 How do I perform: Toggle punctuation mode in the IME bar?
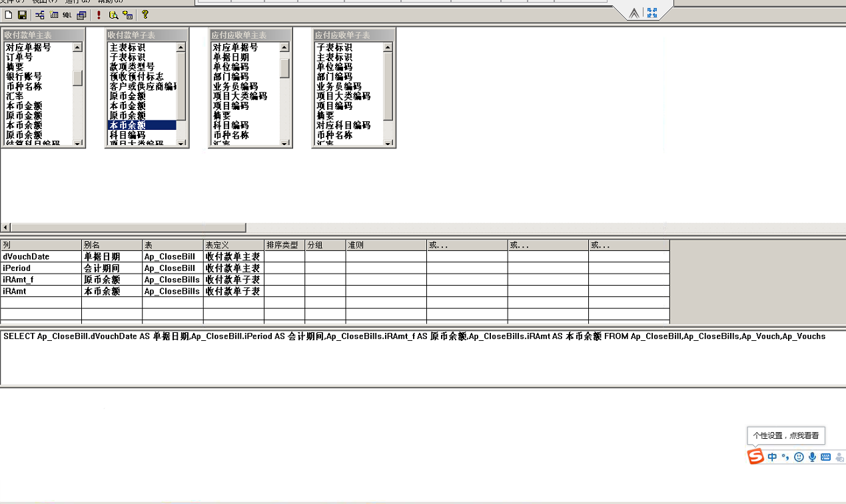point(785,457)
